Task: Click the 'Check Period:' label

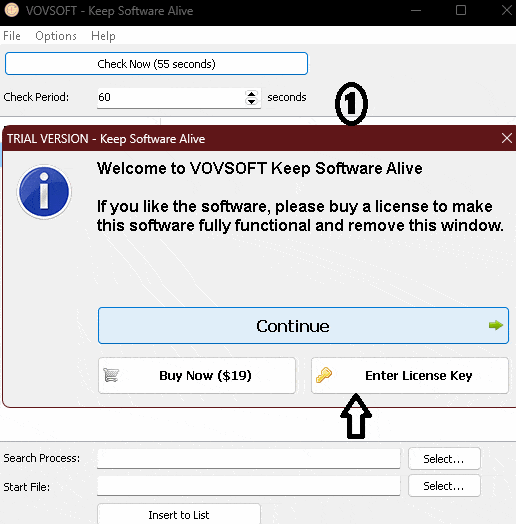Action: pyautogui.click(x=36, y=97)
